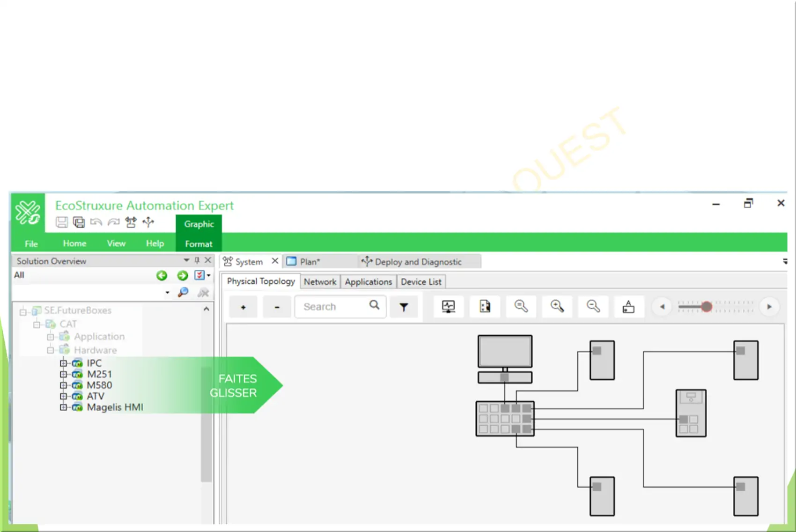The height and width of the screenshot is (532, 796).
Task: Select IPC in the hardware tree
Action: click(x=94, y=363)
